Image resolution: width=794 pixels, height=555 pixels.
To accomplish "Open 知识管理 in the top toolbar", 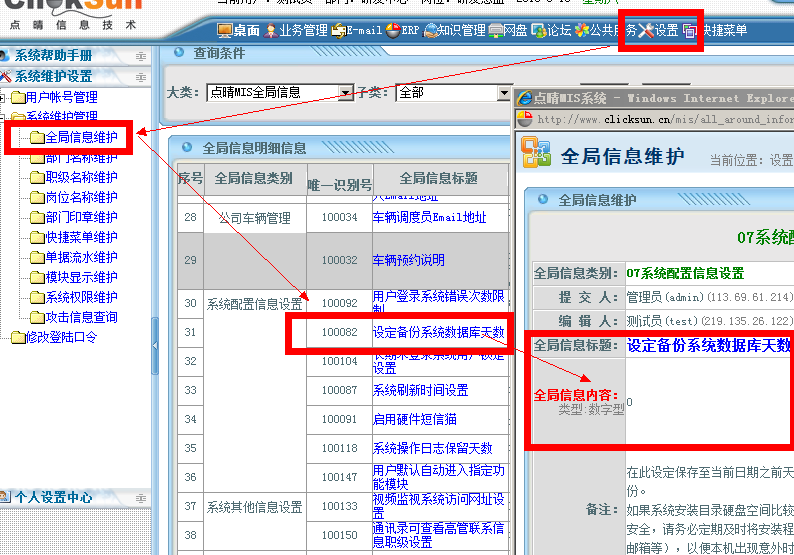I will 455,31.
